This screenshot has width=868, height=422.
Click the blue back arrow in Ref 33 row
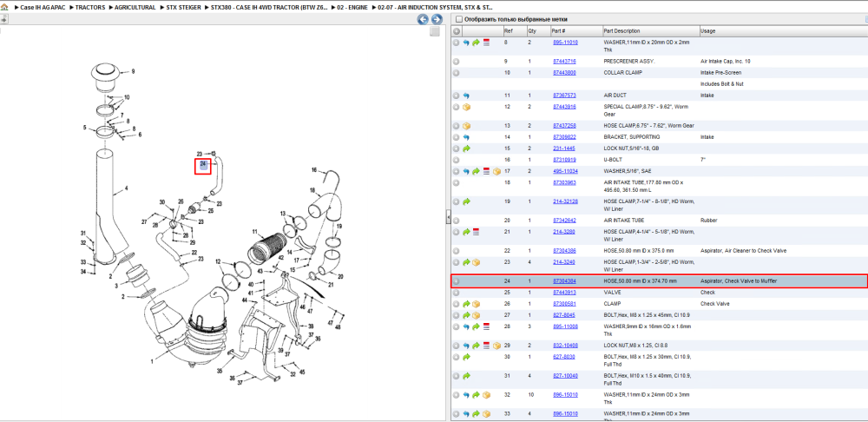[x=466, y=413]
